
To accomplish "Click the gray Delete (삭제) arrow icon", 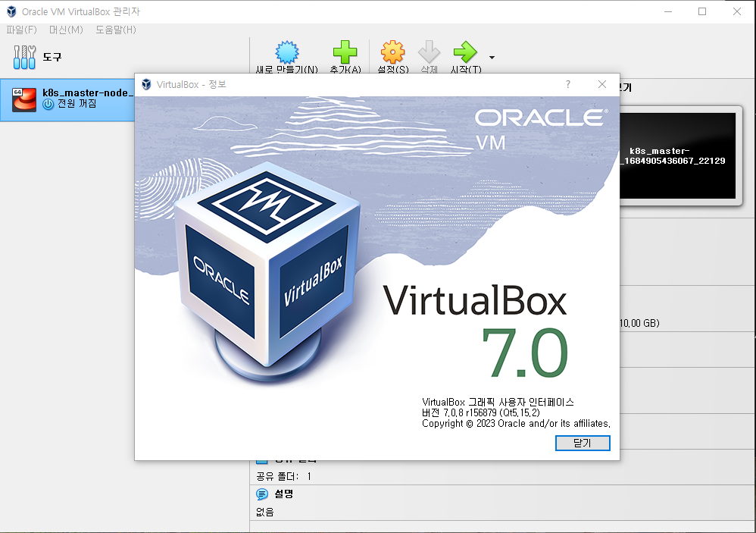I will [x=429, y=52].
